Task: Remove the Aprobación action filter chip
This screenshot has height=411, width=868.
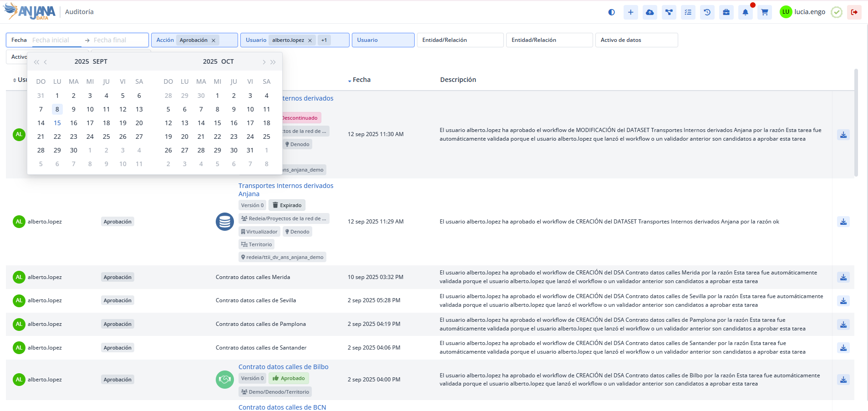Action: click(213, 41)
